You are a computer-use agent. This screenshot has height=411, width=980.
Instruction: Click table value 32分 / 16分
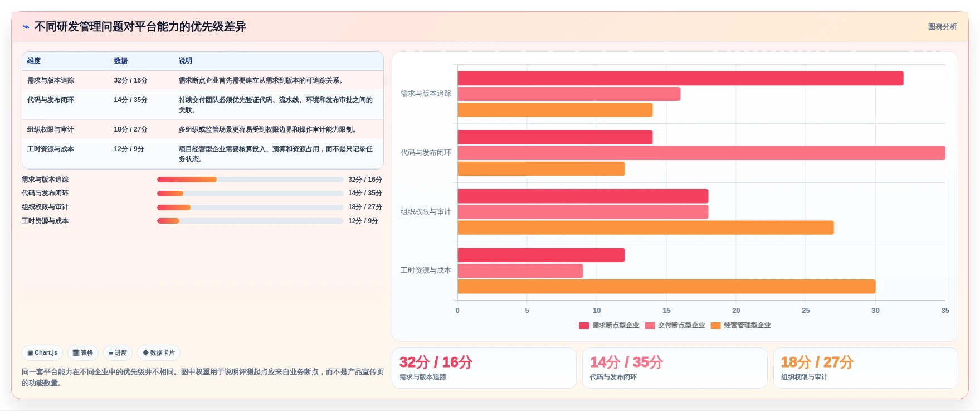pos(130,80)
